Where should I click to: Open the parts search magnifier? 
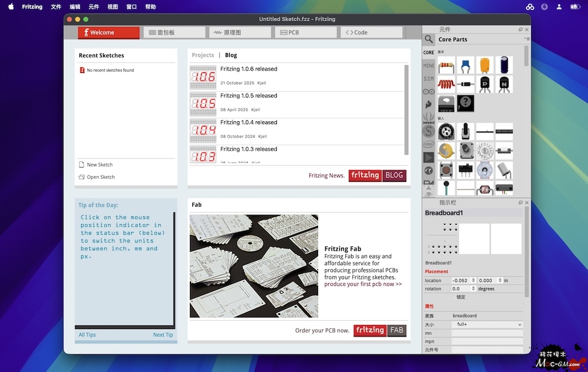(429, 39)
